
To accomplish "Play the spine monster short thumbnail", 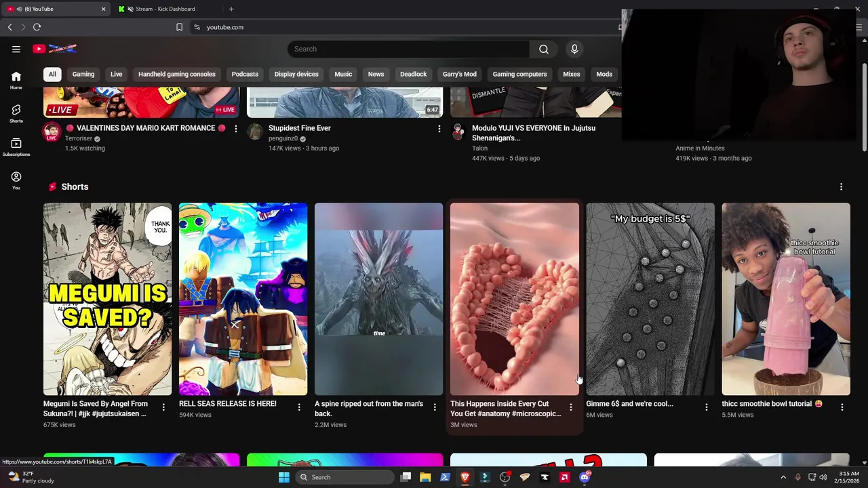I will click(379, 299).
